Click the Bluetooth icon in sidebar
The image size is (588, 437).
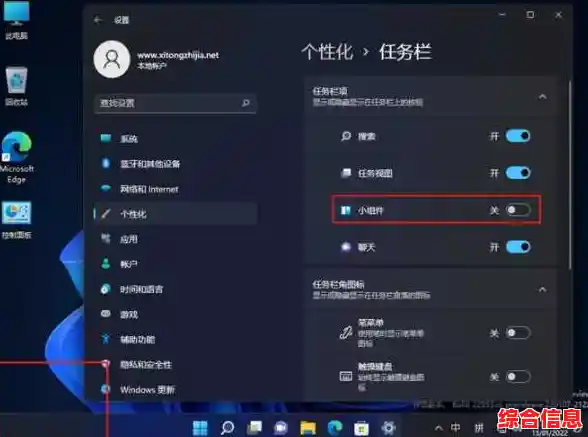106,163
